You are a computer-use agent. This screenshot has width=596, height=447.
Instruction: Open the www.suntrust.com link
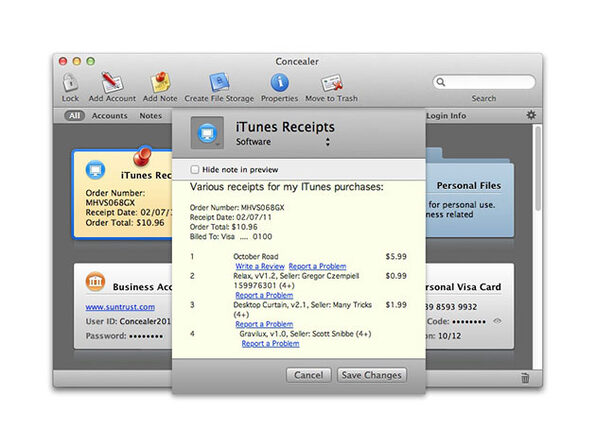[120, 307]
